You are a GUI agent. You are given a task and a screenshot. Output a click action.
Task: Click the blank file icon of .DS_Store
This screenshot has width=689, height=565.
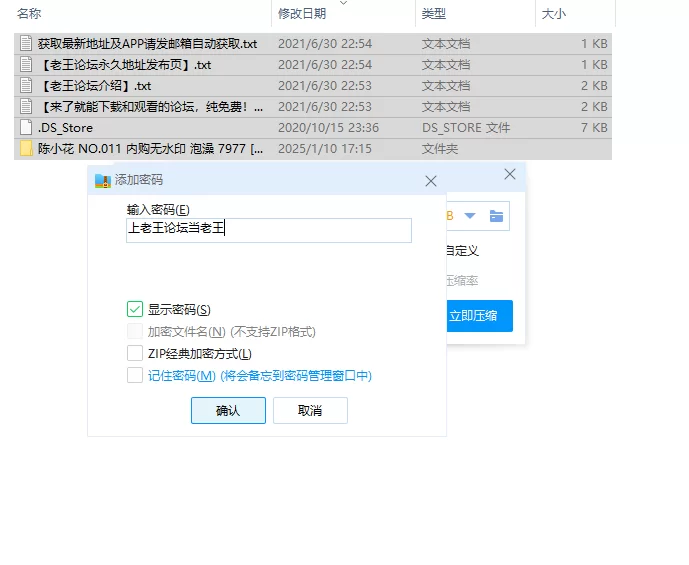coord(26,127)
